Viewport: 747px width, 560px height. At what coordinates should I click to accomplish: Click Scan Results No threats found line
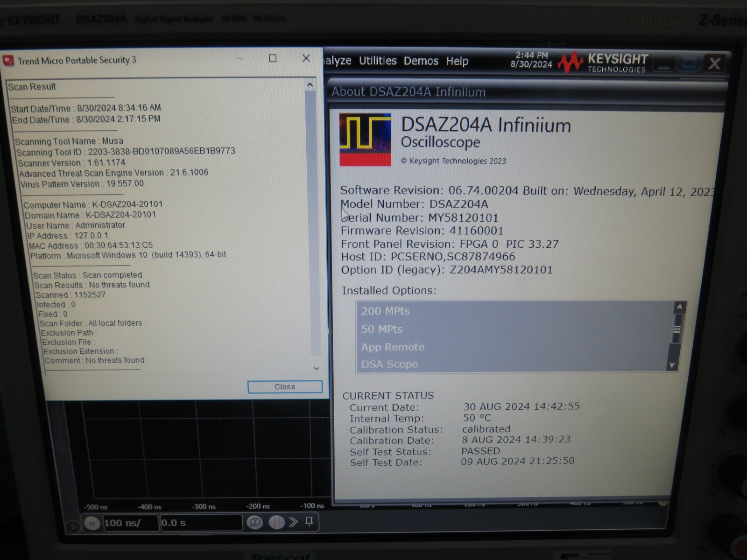pos(92,285)
